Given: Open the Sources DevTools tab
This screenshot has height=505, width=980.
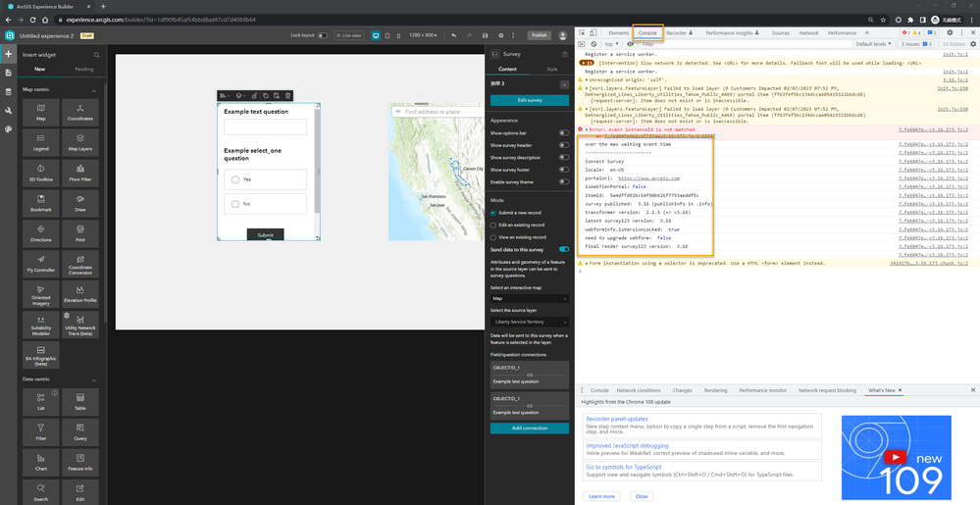Looking at the screenshot, I should coord(781,32).
